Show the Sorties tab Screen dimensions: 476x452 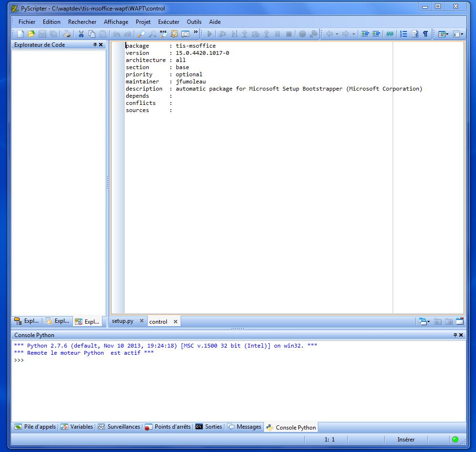[209, 427]
